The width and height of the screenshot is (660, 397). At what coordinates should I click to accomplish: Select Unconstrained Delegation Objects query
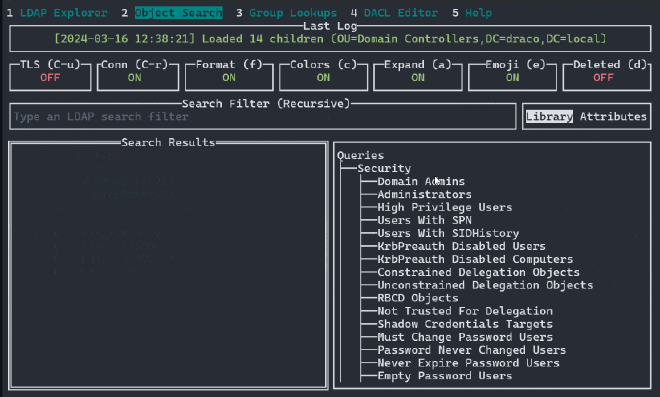click(x=485, y=285)
